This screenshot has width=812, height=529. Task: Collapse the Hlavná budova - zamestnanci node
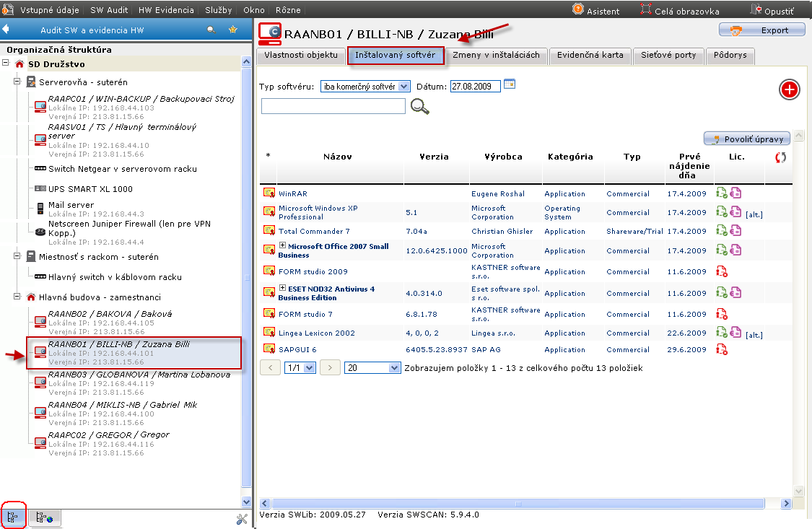17,297
